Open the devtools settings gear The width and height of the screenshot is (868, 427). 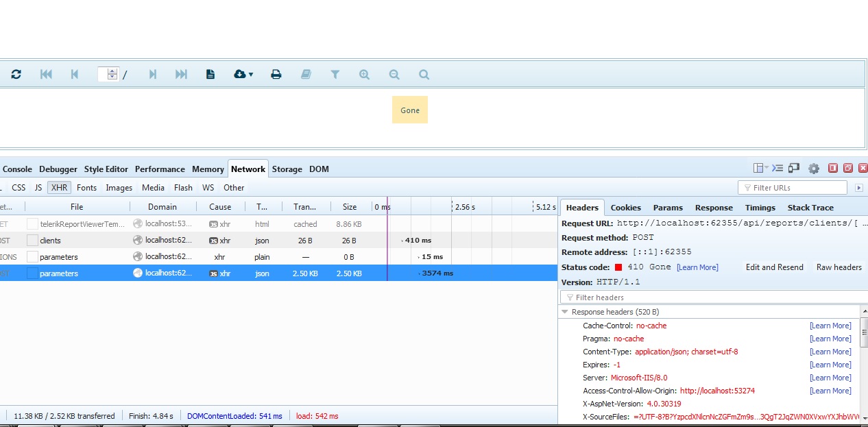click(x=814, y=169)
